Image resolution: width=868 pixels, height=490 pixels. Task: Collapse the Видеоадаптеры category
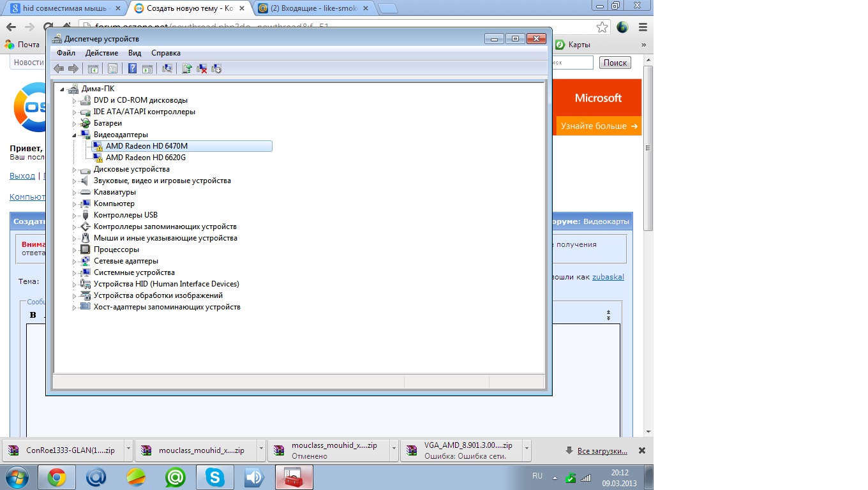(x=74, y=135)
